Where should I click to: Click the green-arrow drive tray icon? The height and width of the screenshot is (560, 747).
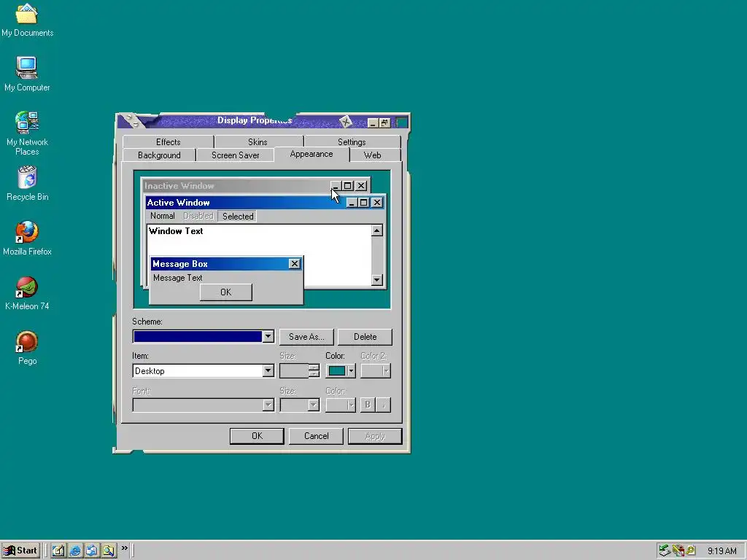(665, 551)
